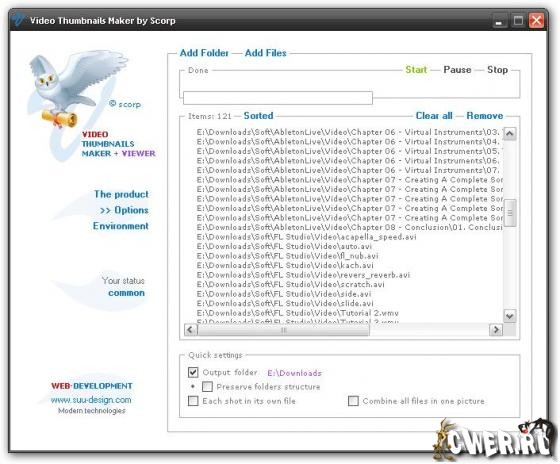560x464 pixels.
Task: Open the Options section in sidebar
Action: tap(124, 210)
